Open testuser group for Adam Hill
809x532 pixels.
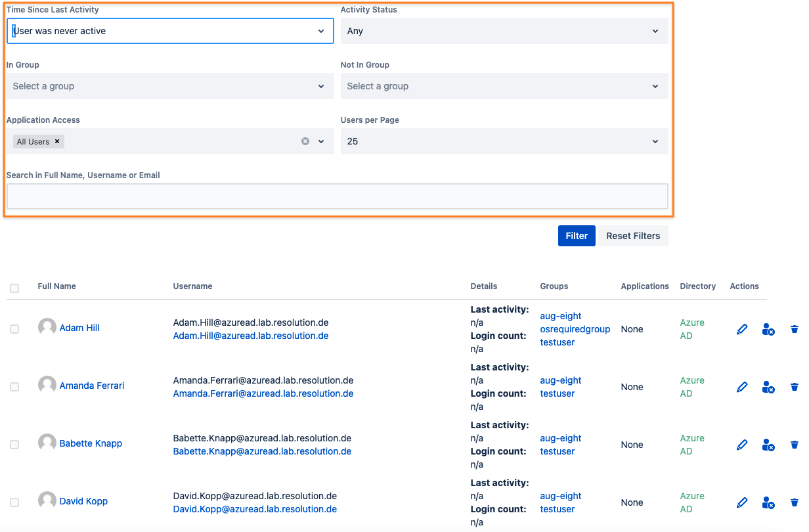click(x=558, y=342)
